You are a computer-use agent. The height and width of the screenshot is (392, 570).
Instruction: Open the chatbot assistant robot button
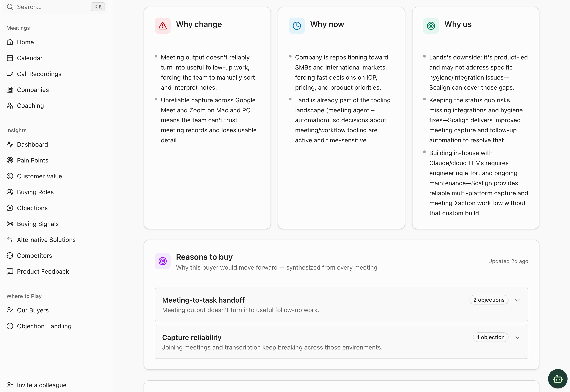[x=558, y=379]
